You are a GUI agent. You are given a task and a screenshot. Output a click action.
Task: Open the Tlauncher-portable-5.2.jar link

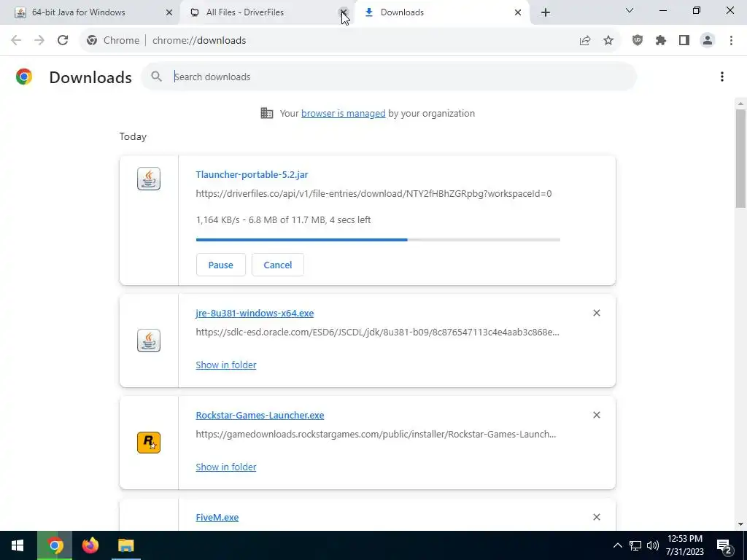point(252,175)
